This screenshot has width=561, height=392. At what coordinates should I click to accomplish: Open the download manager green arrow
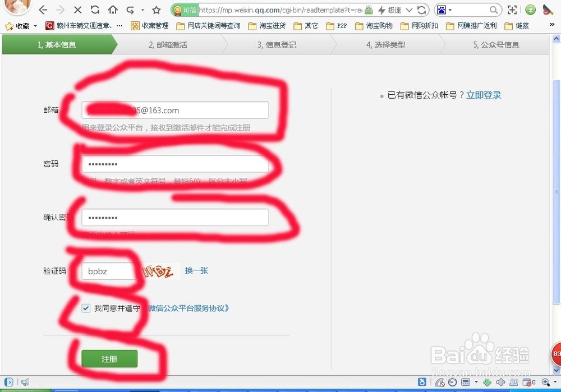pos(487,382)
